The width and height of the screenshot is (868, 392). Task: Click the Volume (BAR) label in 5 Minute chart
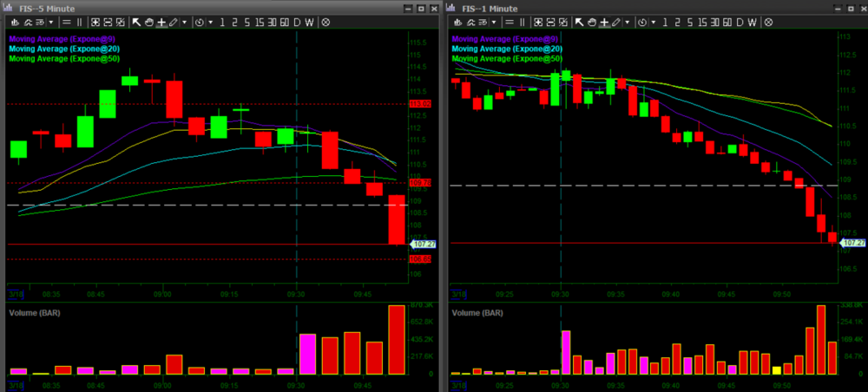(x=32, y=311)
